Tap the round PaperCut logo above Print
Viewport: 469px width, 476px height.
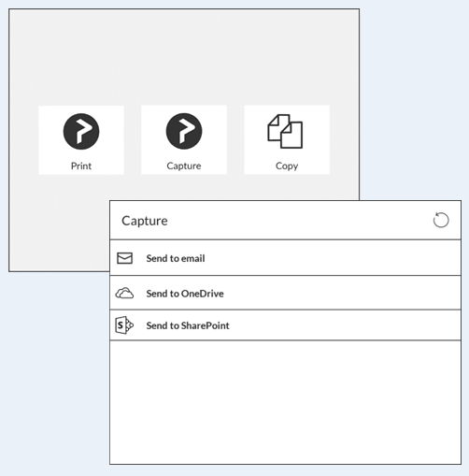point(81,131)
